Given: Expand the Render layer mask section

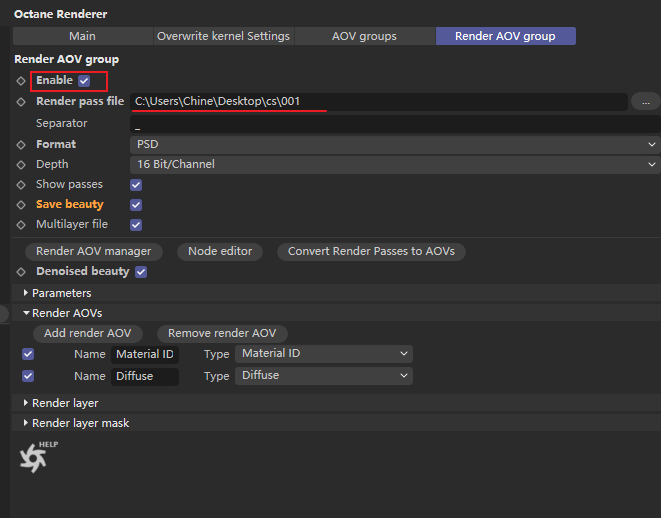Looking at the screenshot, I should pyautogui.click(x=336, y=423).
